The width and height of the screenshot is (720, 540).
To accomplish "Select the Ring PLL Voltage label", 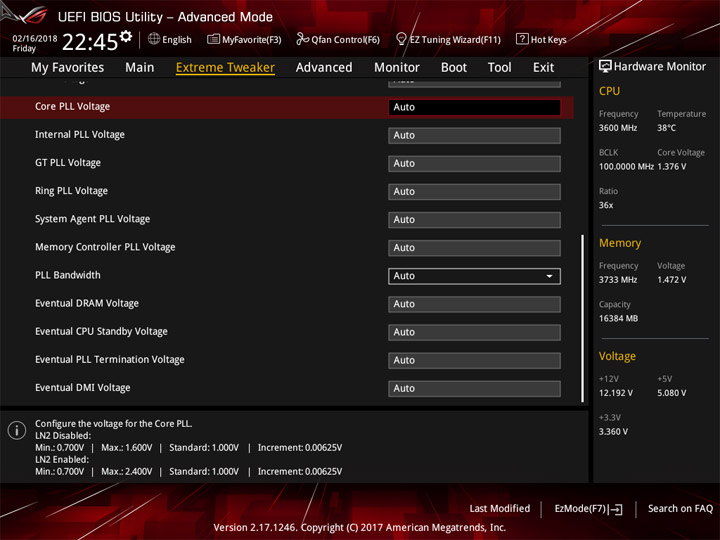I will click(x=72, y=191).
